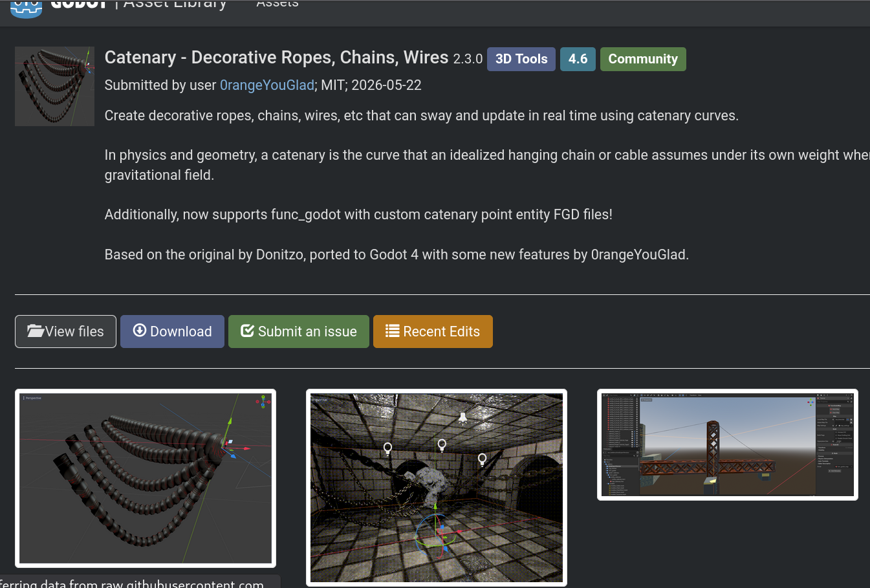The image size is (870, 588).
Task: Click the paragraph starting "In physics and geometry"
Action: point(487,165)
